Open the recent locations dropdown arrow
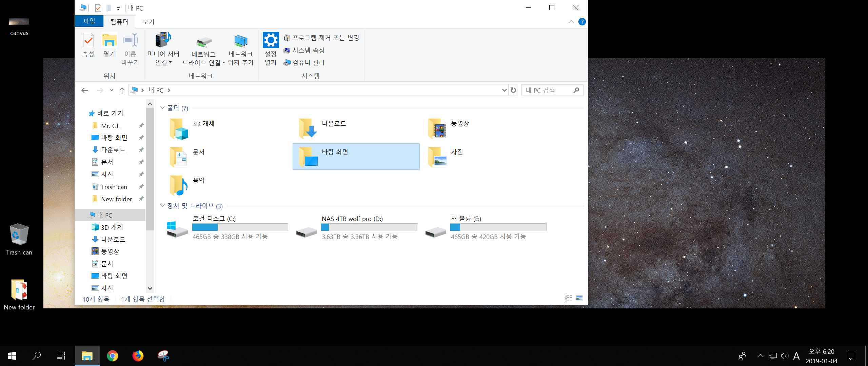The width and height of the screenshot is (868, 366). pyautogui.click(x=112, y=90)
